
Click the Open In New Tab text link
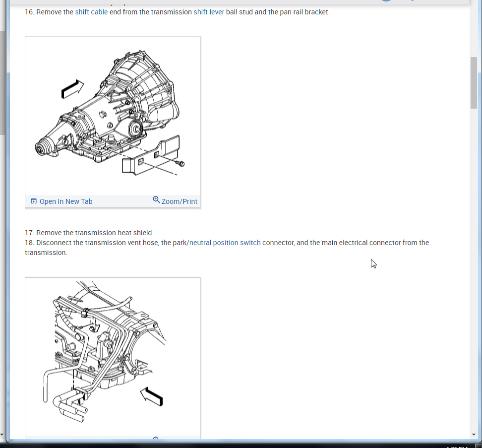(66, 201)
